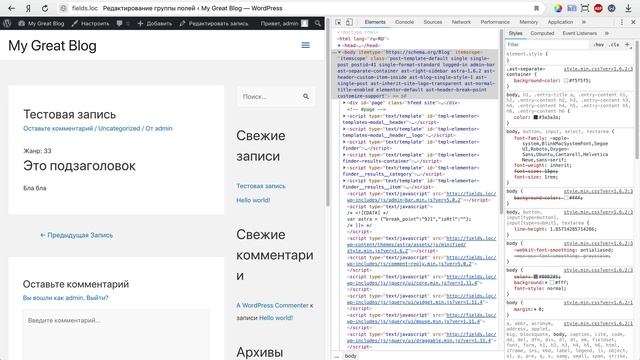
Task: Expand the head element node
Action: coord(339,45)
